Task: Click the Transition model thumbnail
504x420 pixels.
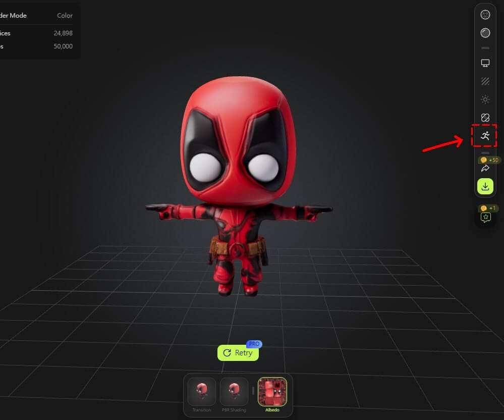Action: click(x=201, y=390)
